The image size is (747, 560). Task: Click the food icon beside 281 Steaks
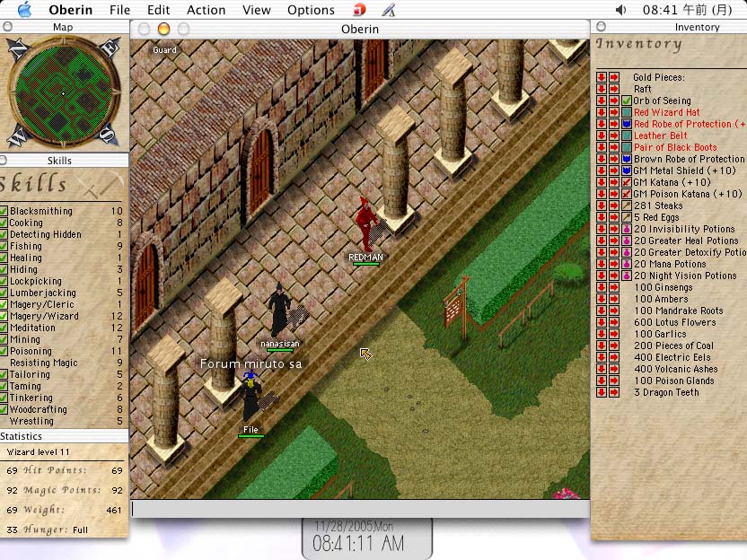click(627, 206)
